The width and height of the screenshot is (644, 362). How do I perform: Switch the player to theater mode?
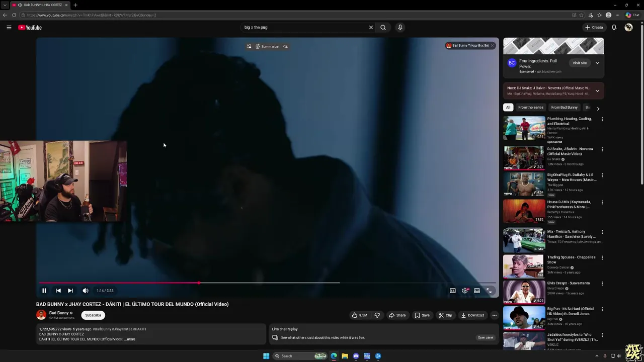tap(476, 290)
